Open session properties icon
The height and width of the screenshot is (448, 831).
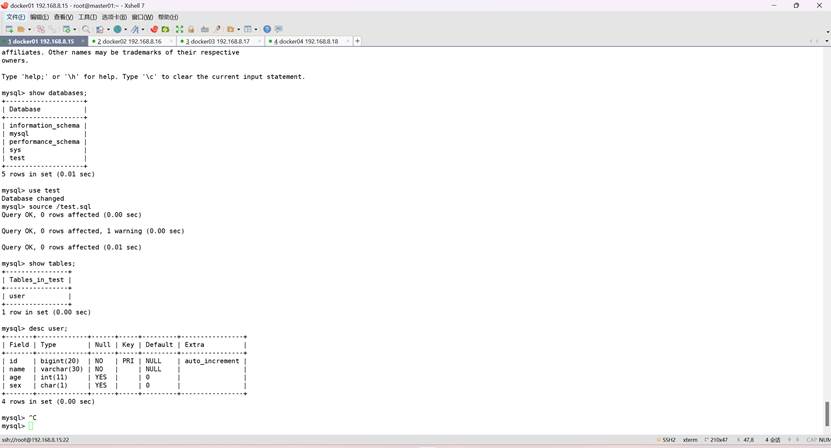pos(66,29)
